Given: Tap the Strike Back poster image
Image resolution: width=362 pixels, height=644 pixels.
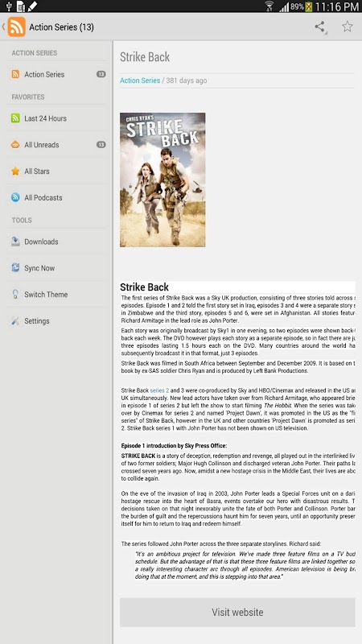Looking at the screenshot, I should [x=162, y=180].
